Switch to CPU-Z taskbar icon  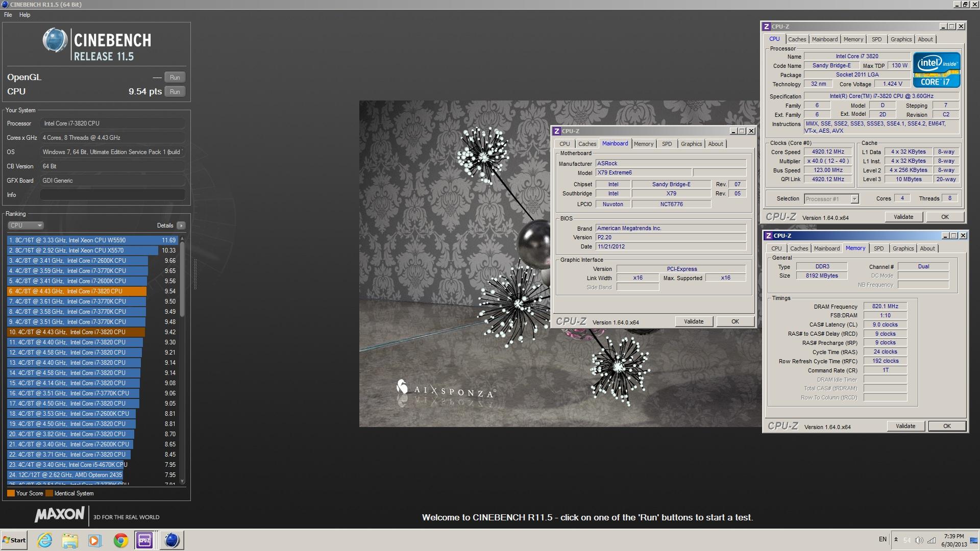144,540
